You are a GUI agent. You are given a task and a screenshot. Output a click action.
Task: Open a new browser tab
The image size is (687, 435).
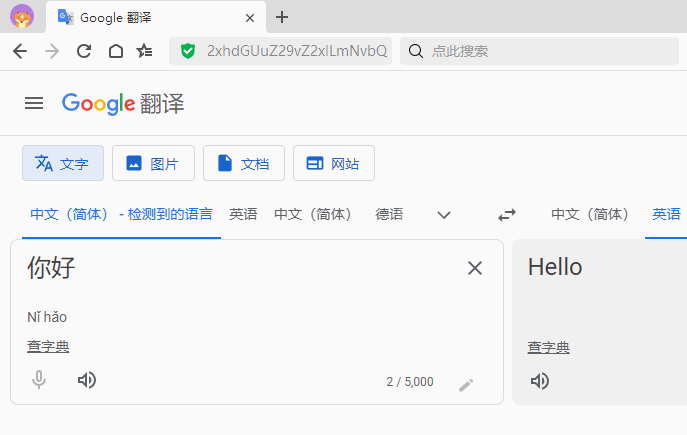(x=282, y=17)
